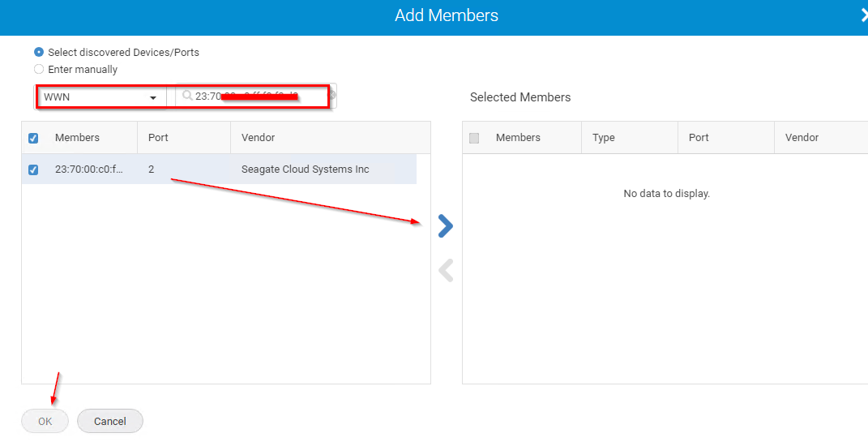Click the blue right-arrow to add members
The image size is (868, 442).
446,226
